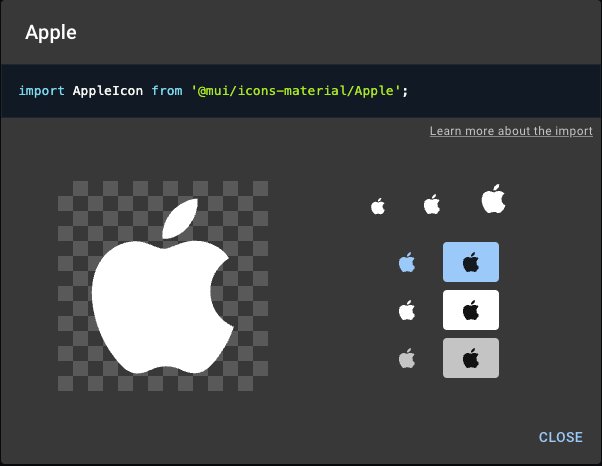Viewport: 602px width, 466px height.
Task: Click the gray Apple icon beside the gray tile
Action: click(407, 359)
